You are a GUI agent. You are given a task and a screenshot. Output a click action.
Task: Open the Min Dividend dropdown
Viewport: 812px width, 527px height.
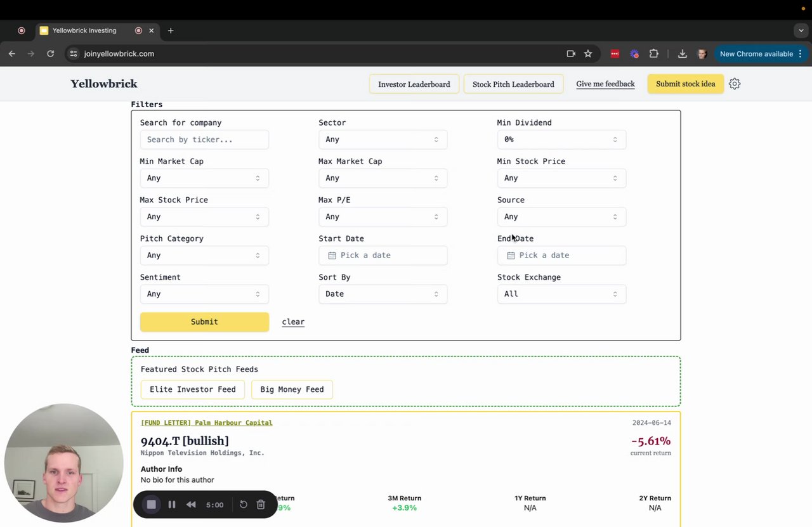pos(561,140)
